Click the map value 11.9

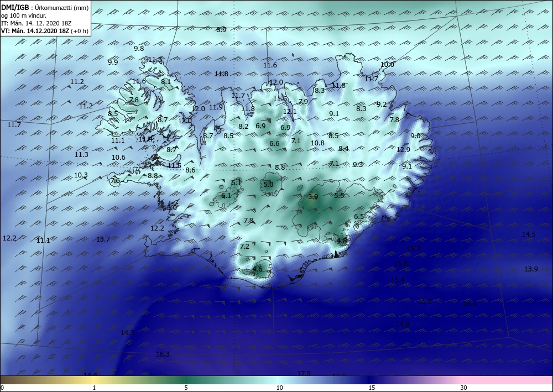(x=216, y=107)
